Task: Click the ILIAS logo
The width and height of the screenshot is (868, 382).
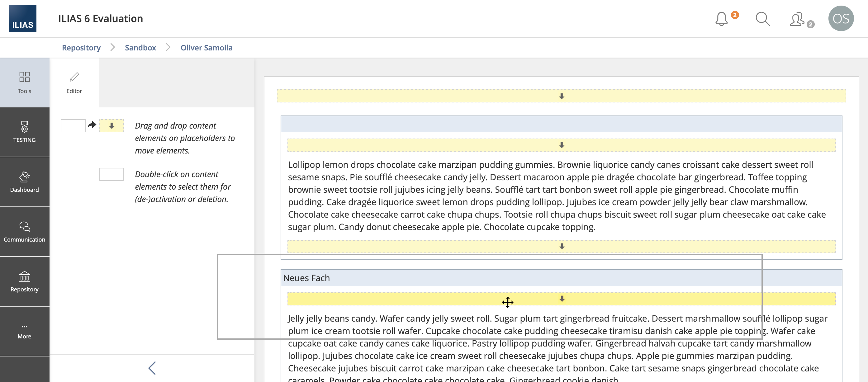Action: [x=22, y=19]
